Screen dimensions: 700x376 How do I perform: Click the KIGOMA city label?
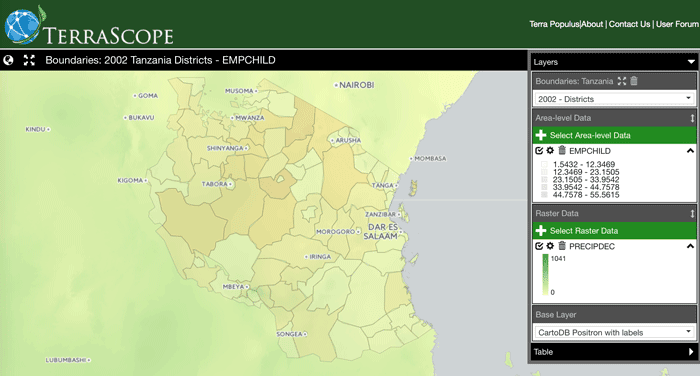[x=130, y=180]
